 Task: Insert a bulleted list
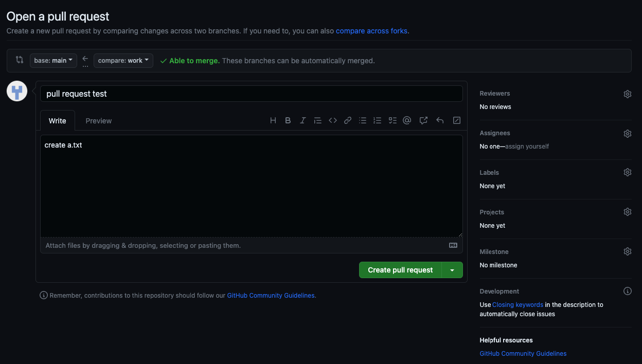[363, 120]
